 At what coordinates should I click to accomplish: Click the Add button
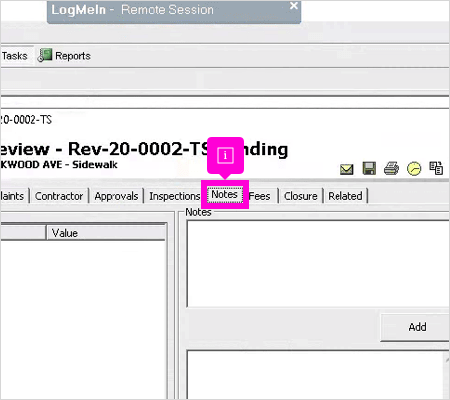pos(417,327)
